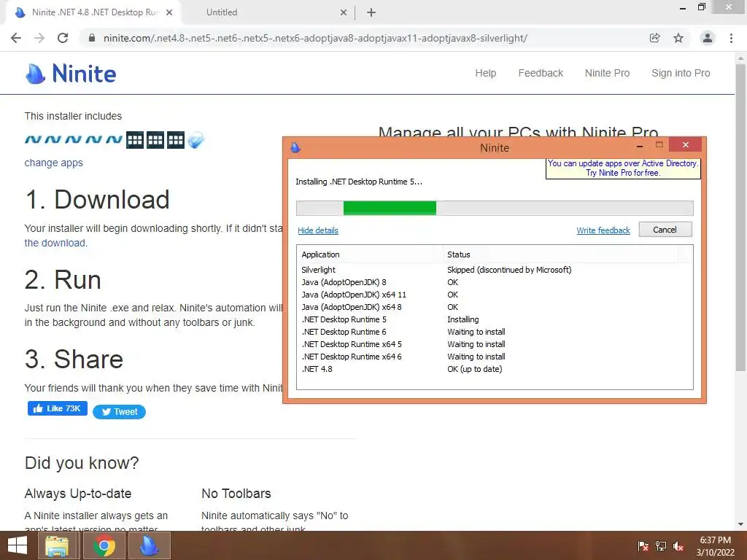Click 'the download' retry link
Viewport: 747px width, 560px height.
[55, 243]
